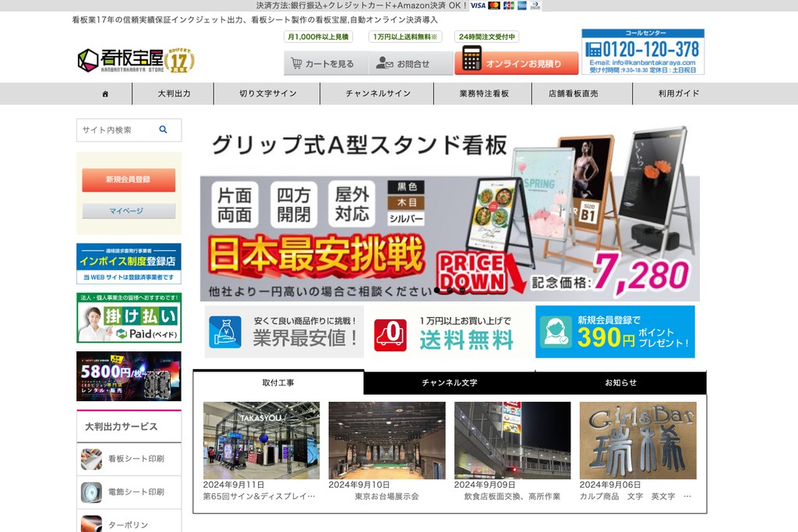Click the 新規会員登録 button
Image resolution: width=798 pixels, height=532 pixels.
point(129,179)
